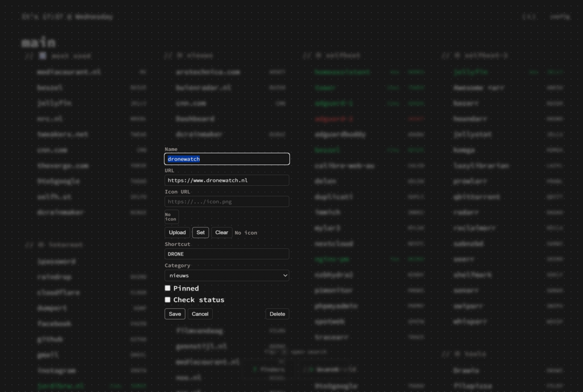The image size is (583, 392).
Task: Enable the Pinned checkbox
Action: 168,288
